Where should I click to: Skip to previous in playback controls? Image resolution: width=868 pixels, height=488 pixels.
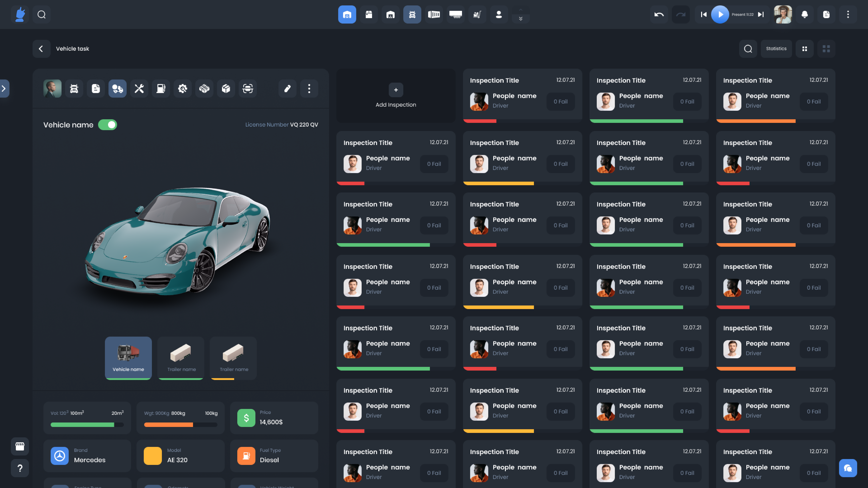pos(704,15)
